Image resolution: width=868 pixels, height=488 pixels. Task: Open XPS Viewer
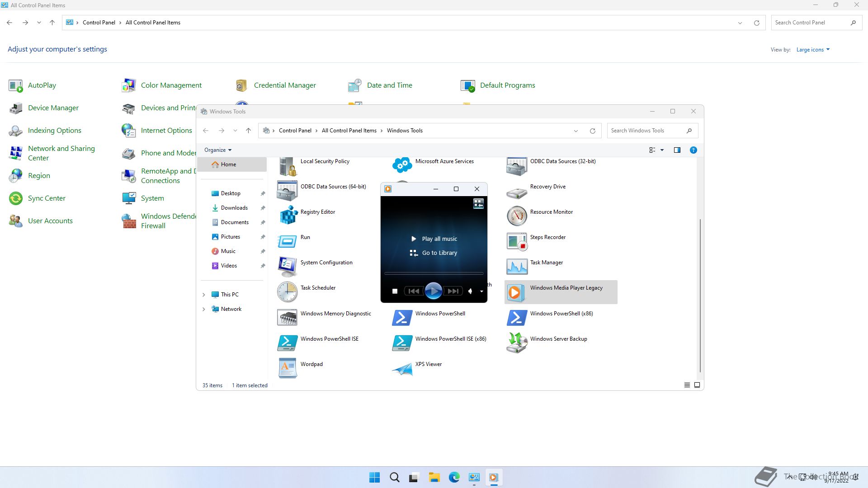[417, 367]
